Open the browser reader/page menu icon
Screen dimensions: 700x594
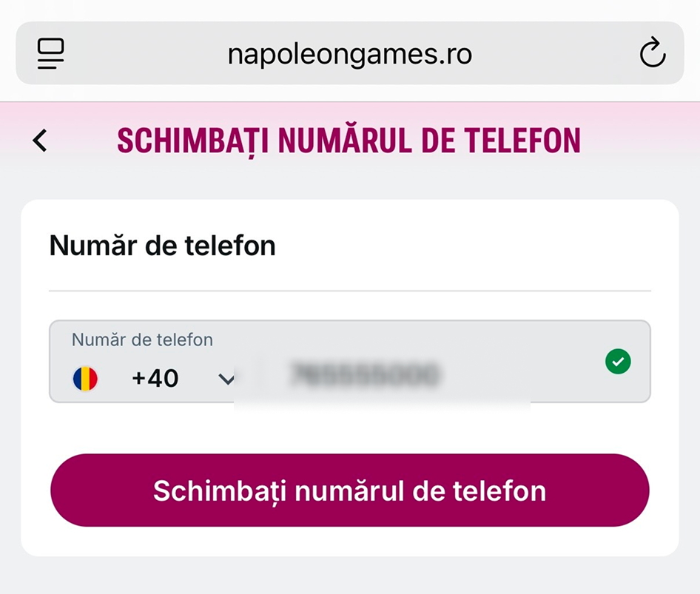pyautogui.click(x=50, y=53)
